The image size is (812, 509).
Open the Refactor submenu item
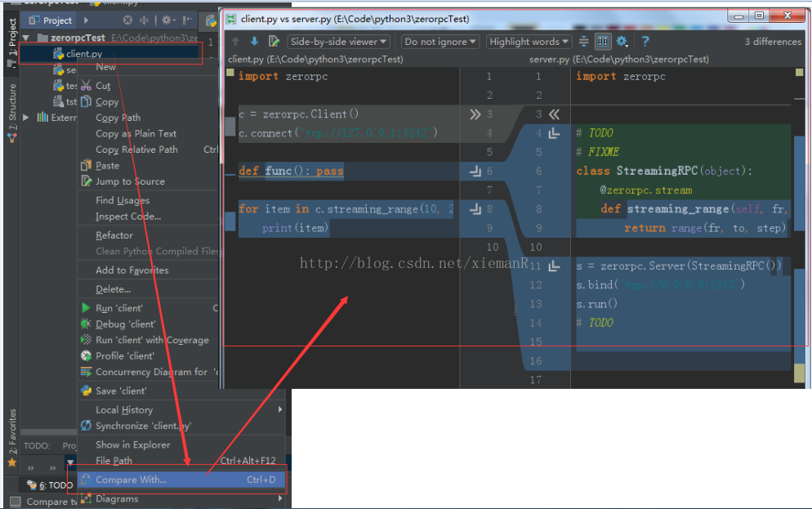[x=148, y=235]
